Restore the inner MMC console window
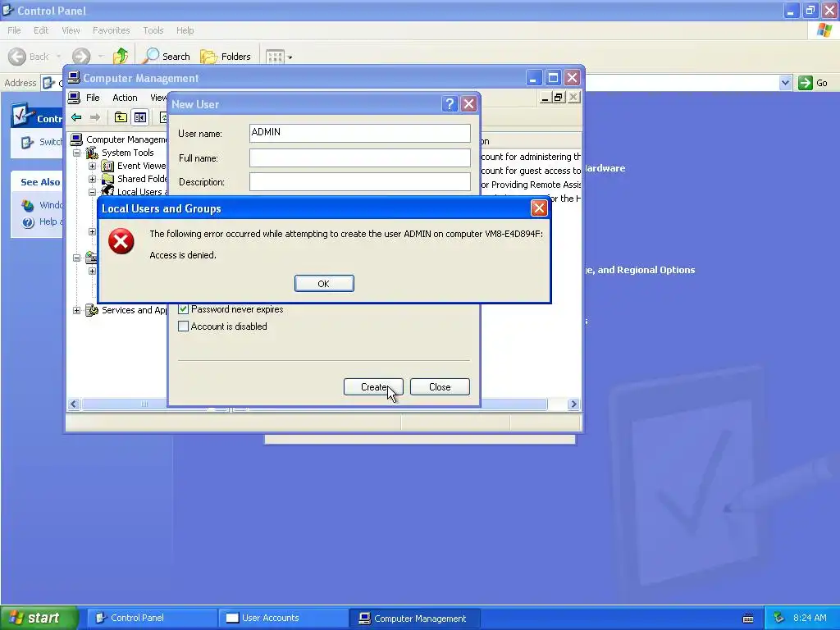Screen dimensions: 840x630 click(x=559, y=97)
